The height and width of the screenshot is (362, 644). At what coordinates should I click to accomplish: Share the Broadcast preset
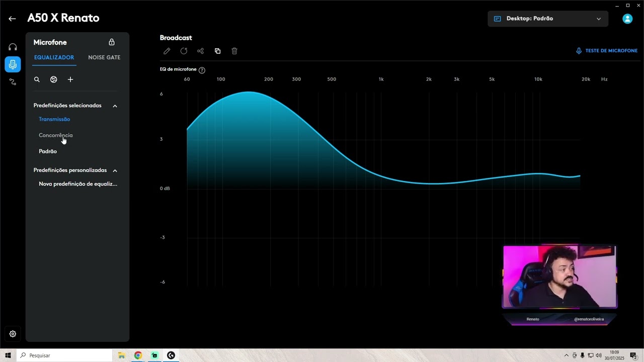tap(200, 51)
